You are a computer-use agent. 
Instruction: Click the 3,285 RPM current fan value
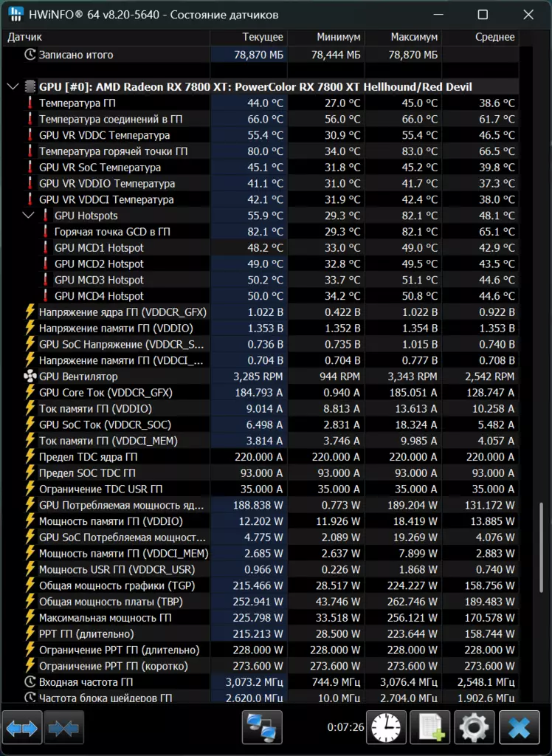click(258, 377)
